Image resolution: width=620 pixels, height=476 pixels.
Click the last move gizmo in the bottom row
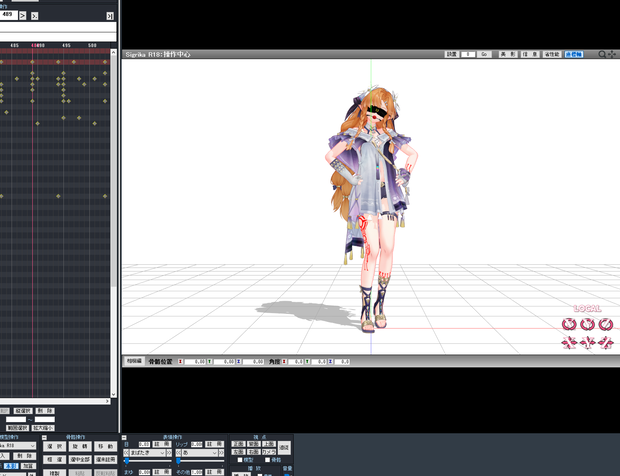(606, 342)
